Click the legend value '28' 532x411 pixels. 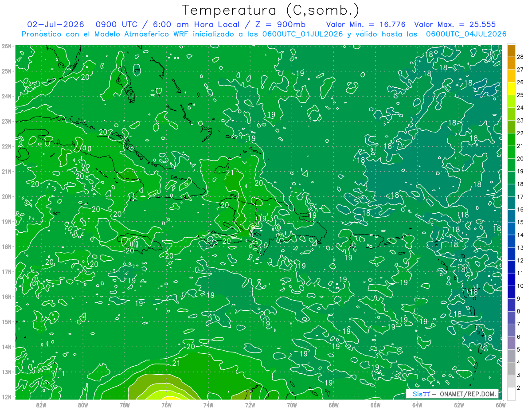pos(520,57)
